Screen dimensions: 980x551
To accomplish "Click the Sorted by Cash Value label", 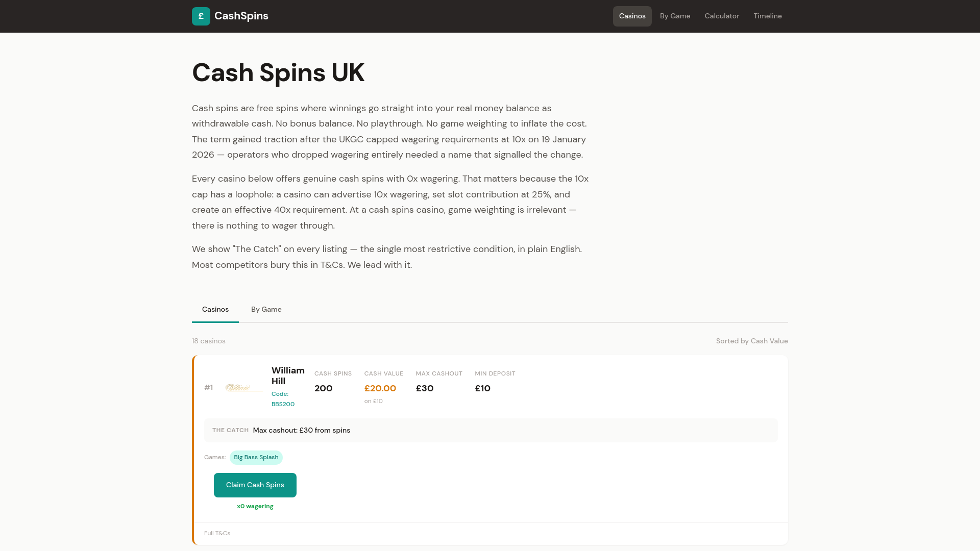I will (752, 341).
